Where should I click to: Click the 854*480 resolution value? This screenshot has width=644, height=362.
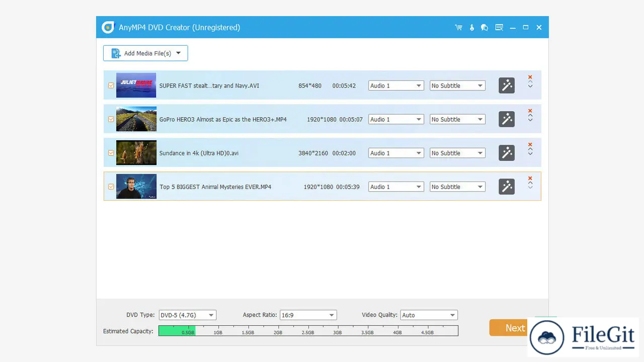coord(310,85)
